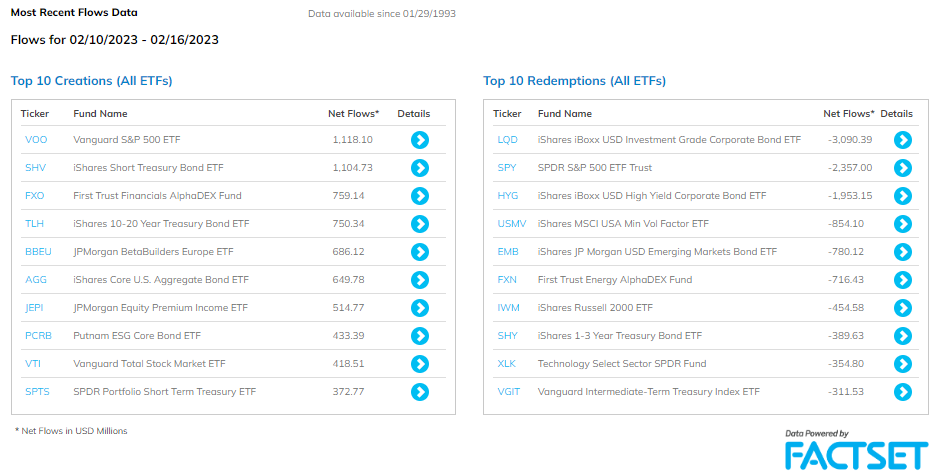Open the Top 10 Creations (All ETFs) heading link
941x475 pixels.
(91, 81)
